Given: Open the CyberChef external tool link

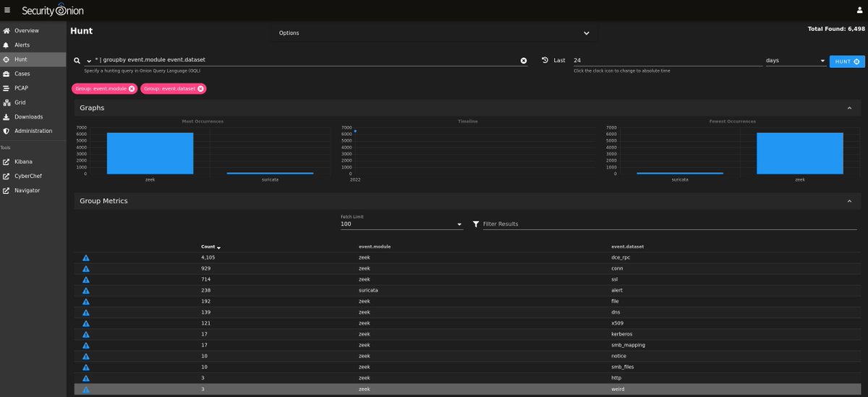Looking at the screenshot, I should click(33, 176).
